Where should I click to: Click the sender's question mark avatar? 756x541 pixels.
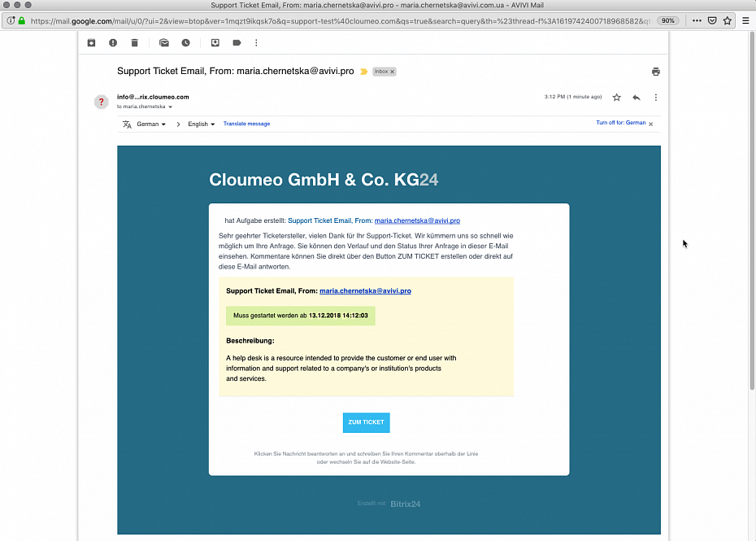coord(102,102)
